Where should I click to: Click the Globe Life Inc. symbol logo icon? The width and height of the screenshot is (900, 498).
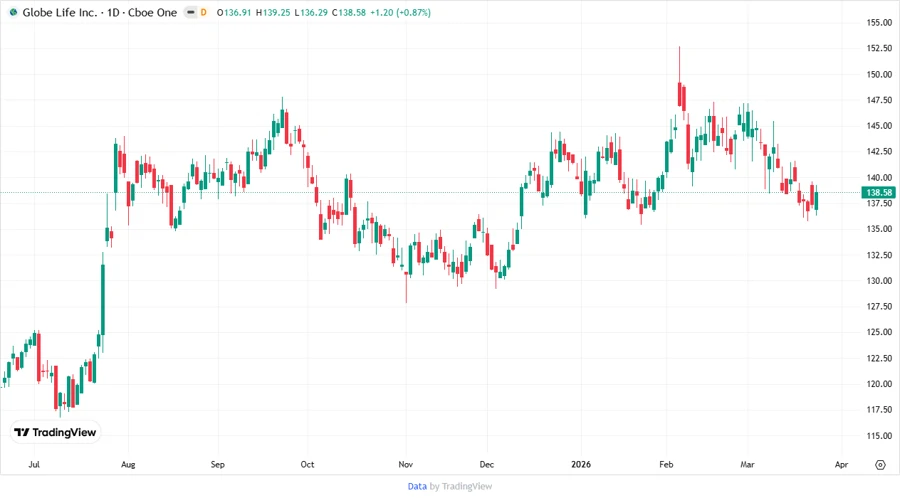[13, 12]
